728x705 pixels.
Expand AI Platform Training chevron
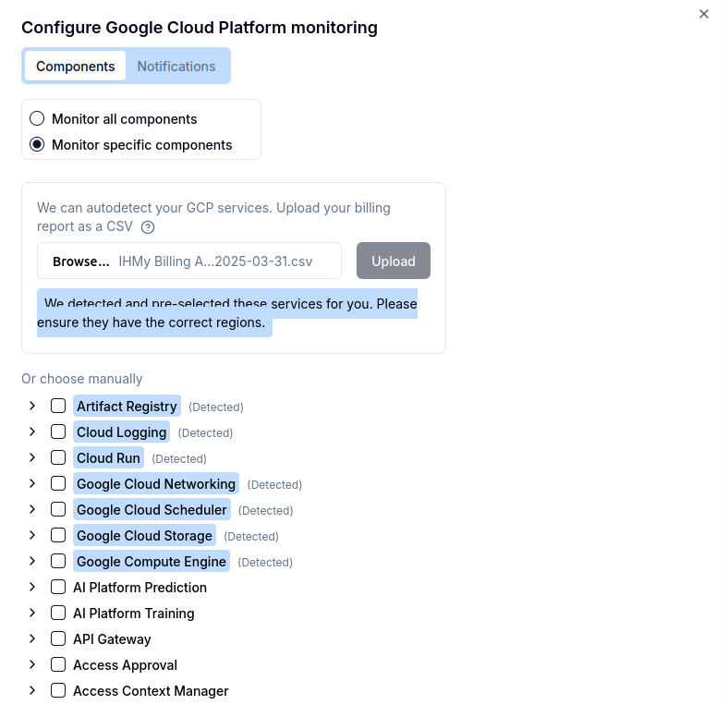coord(32,613)
